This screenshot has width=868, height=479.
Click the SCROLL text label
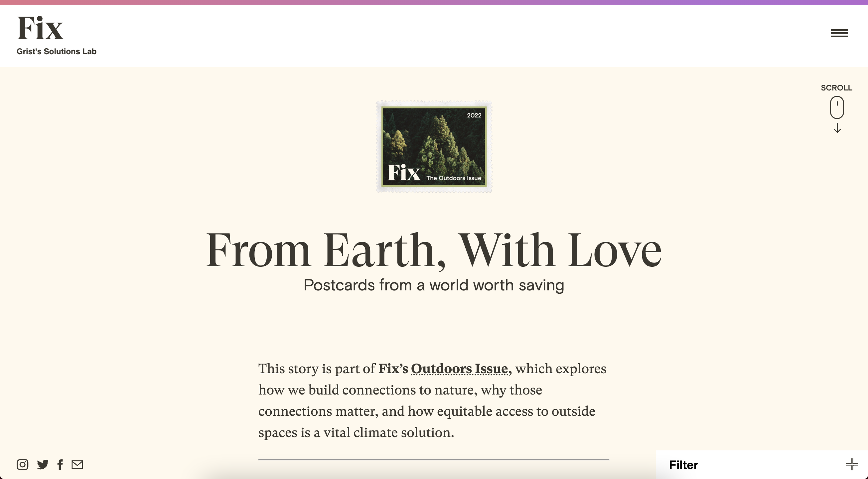(836, 88)
